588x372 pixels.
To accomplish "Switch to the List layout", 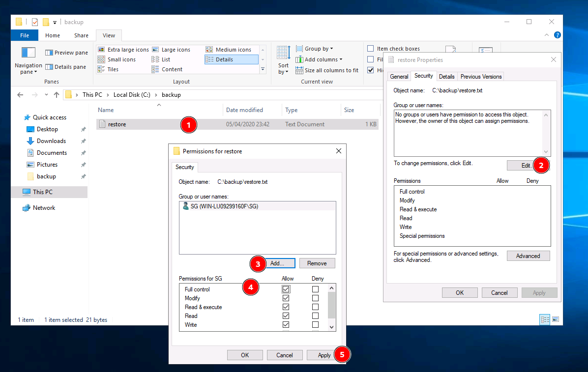I will 161,59.
